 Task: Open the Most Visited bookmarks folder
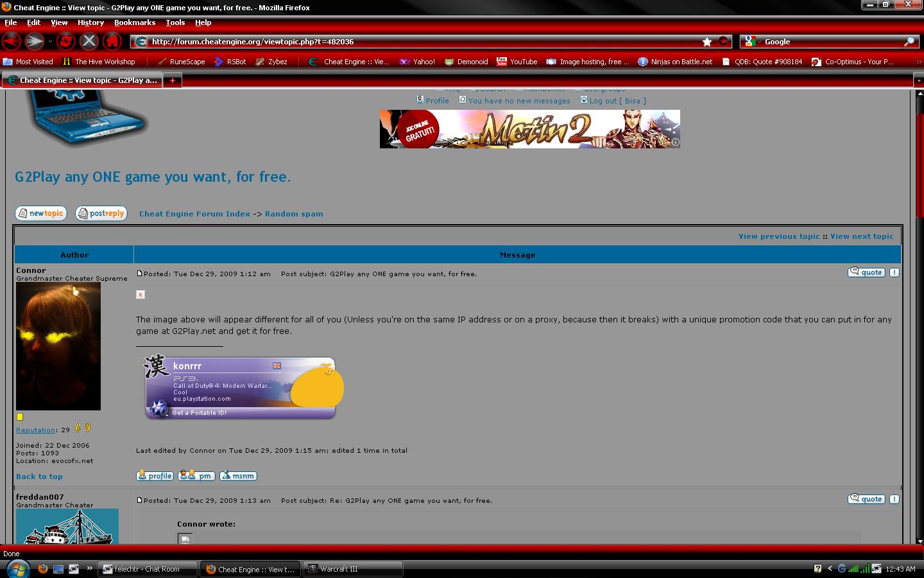[x=28, y=62]
